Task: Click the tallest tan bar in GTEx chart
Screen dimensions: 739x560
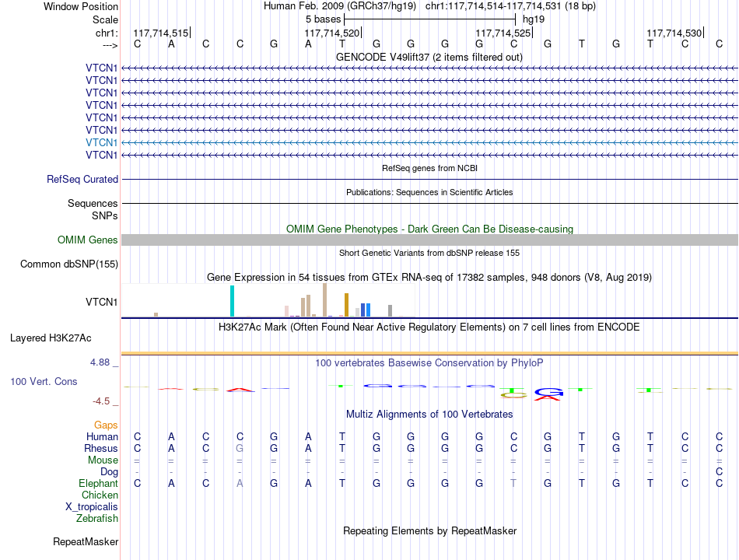Action: point(324,299)
